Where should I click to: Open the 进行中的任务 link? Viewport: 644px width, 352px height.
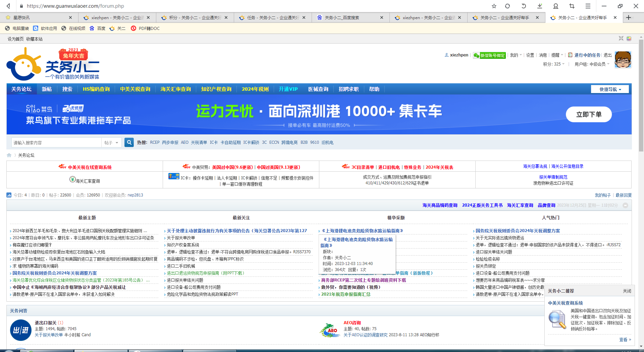click(x=587, y=55)
